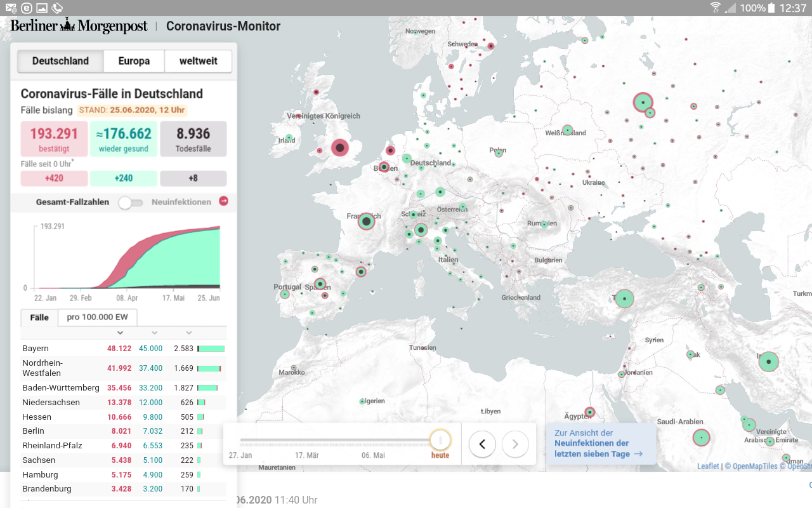The height and width of the screenshot is (508, 812).
Task: Click the 193.291 bestätigt box
Action: point(54,139)
